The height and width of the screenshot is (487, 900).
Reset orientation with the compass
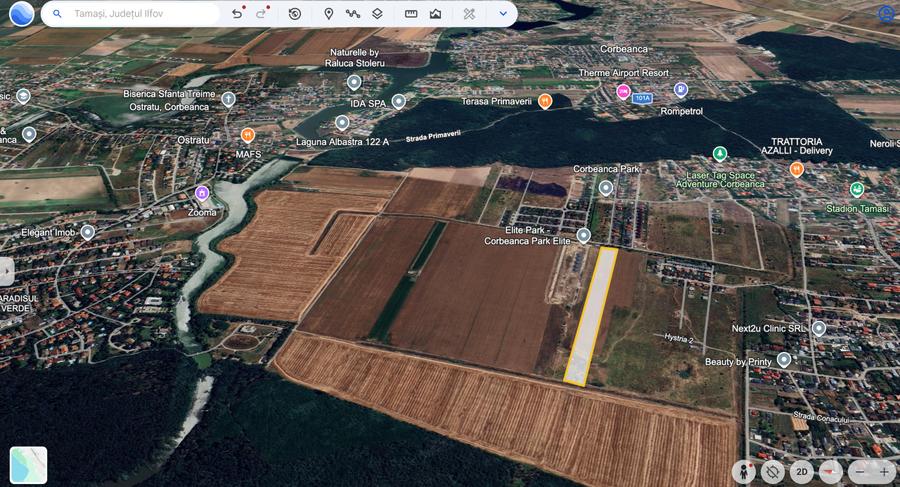coord(831,472)
